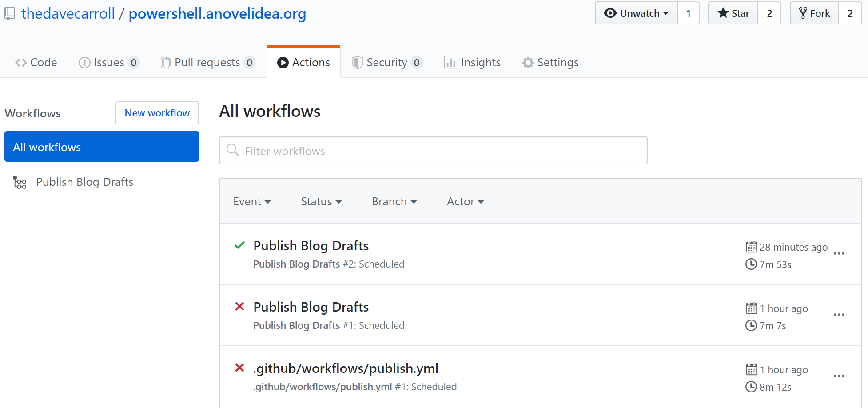The image size is (868, 412).
Task: Open three-dot menu for .github/workflows/publish.yml run
Action: [839, 376]
